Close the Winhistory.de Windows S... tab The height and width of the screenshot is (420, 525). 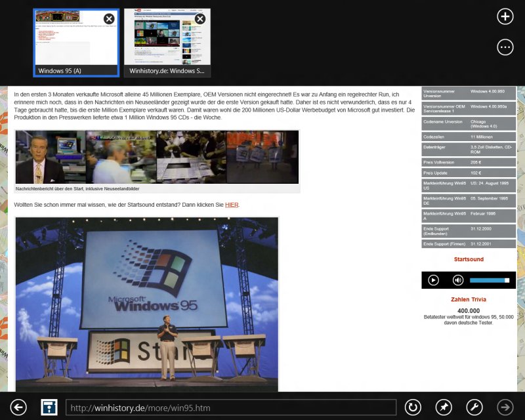[x=200, y=19]
